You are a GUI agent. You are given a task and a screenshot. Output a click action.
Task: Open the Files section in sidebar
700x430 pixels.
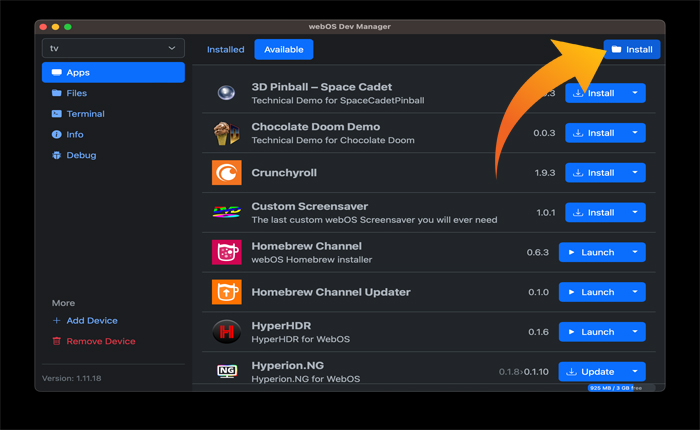click(76, 93)
